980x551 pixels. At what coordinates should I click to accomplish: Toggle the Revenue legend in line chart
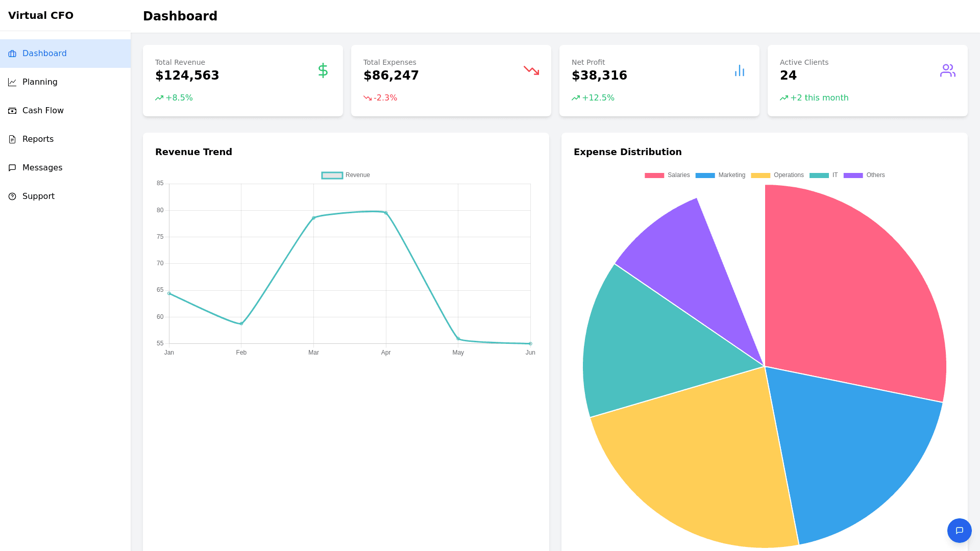click(346, 175)
